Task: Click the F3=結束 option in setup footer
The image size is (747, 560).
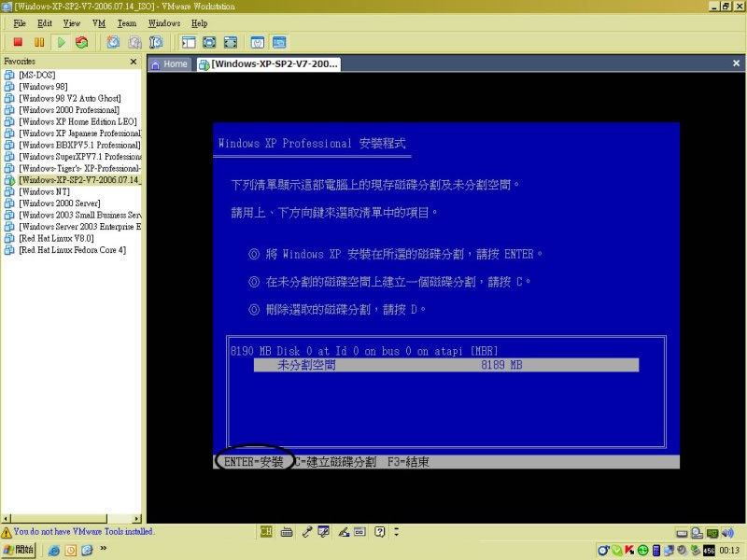Action: tap(408, 461)
